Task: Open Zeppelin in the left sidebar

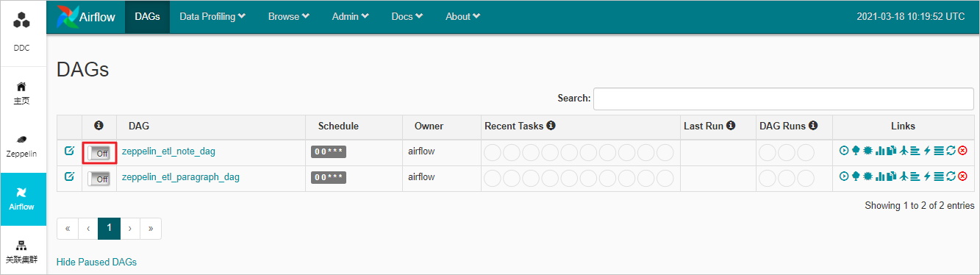Action: click(22, 146)
